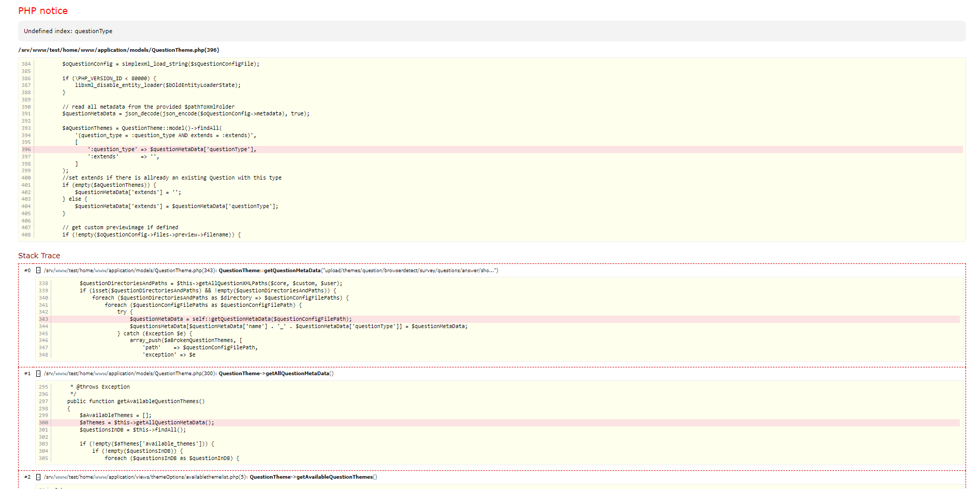The height and width of the screenshot is (489, 980).
Task: Click trace #0 file path QuestionTheme.php(343)
Action: click(130, 271)
